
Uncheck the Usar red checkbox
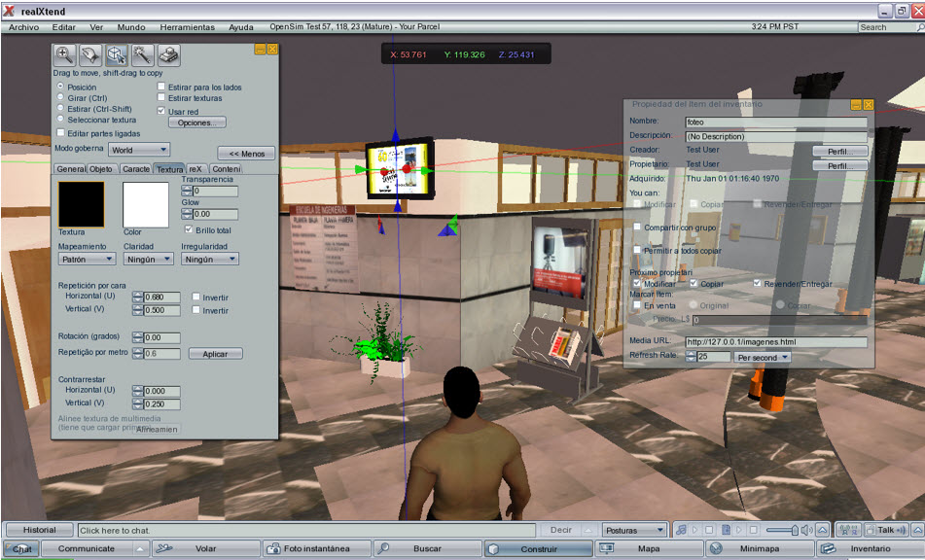pyautogui.click(x=161, y=111)
